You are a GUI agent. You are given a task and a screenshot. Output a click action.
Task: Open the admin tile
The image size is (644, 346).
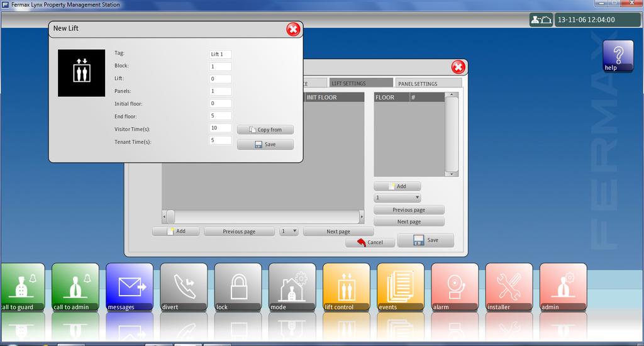click(563, 287)
